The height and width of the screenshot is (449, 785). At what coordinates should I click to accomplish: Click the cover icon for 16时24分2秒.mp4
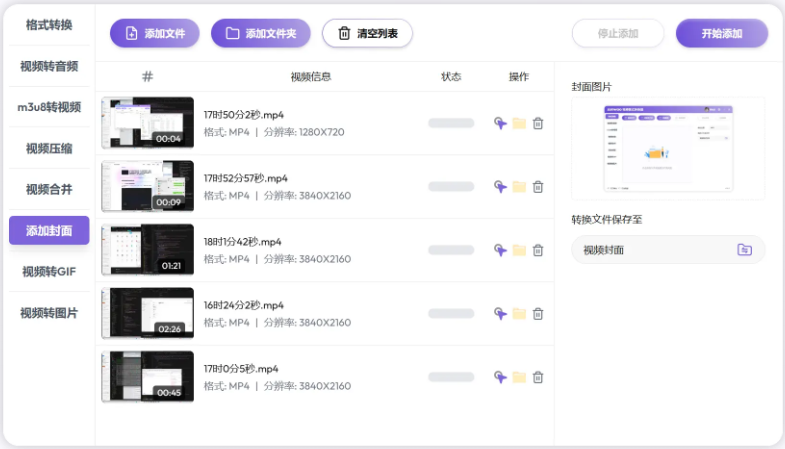(x=500, y=313)
